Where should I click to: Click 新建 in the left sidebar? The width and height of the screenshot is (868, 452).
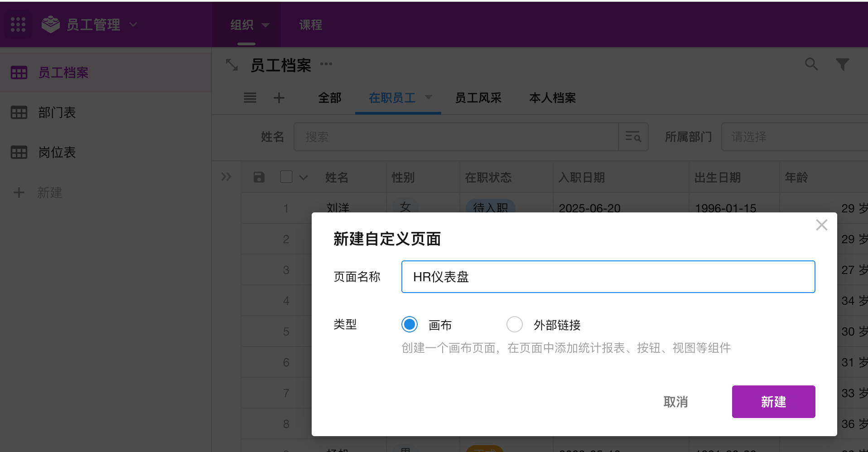point(50,192)
